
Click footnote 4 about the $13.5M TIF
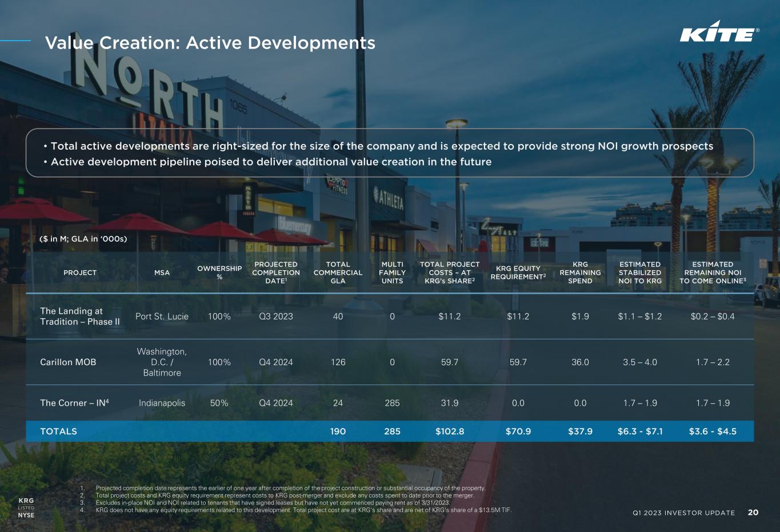click(x=303, y=510)
